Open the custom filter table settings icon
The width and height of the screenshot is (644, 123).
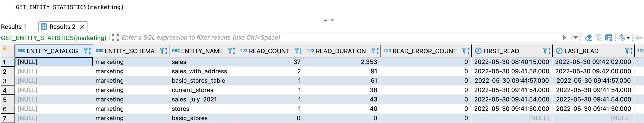click(x=608, y=37)
